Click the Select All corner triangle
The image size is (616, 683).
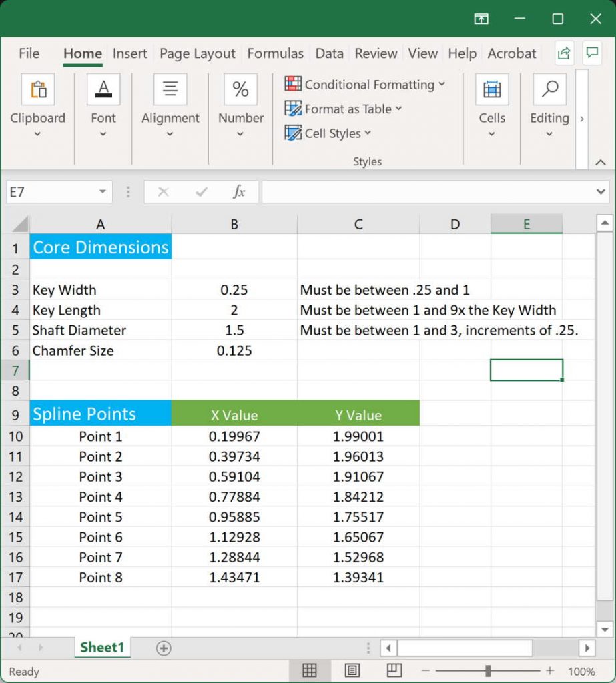pos(19,224)
